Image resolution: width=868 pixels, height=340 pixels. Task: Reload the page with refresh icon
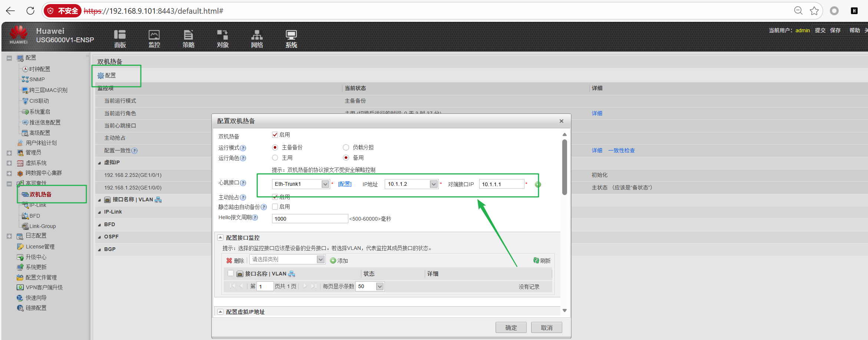point(30,11)
